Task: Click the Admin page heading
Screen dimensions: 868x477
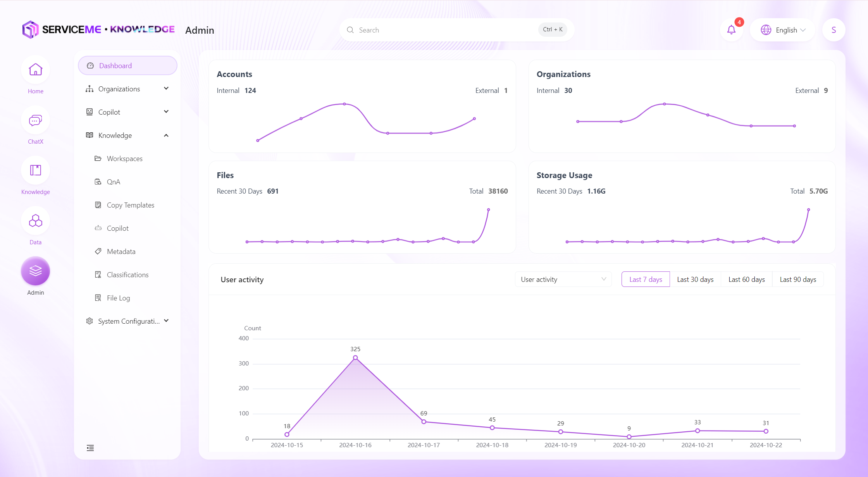Action: (200, 30)
